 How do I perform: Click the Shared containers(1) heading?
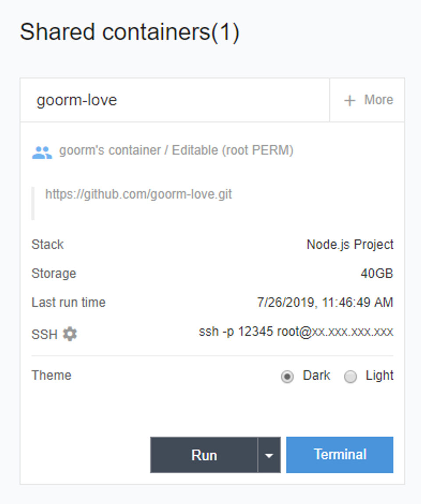pyautogui.click(x=129, y=32)
